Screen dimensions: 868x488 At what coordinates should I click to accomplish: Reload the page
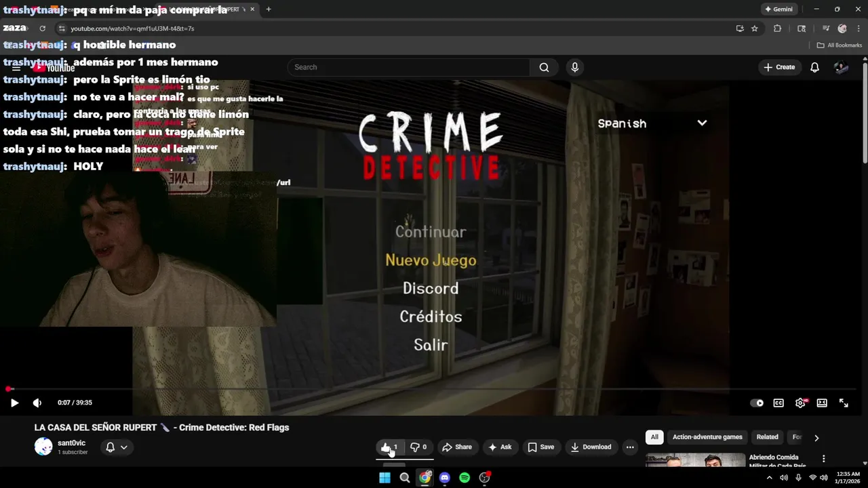click(42, 28)
